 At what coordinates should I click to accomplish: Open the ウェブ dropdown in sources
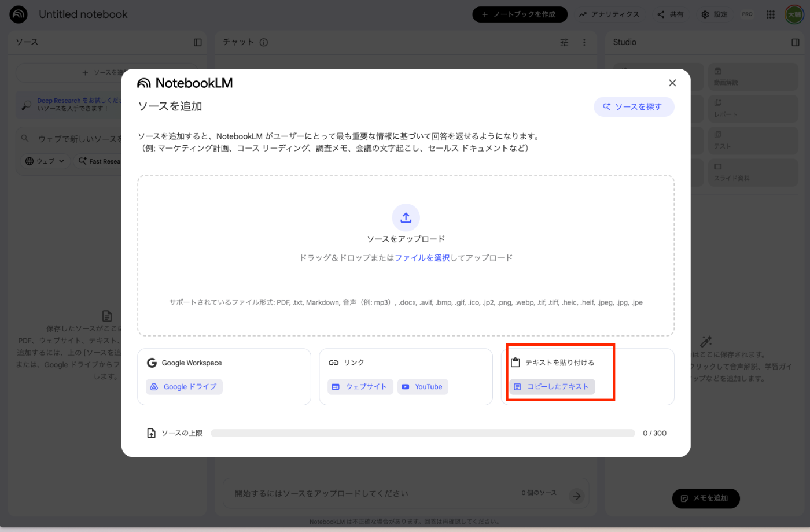pyautogui.click(x=46, y=161)
